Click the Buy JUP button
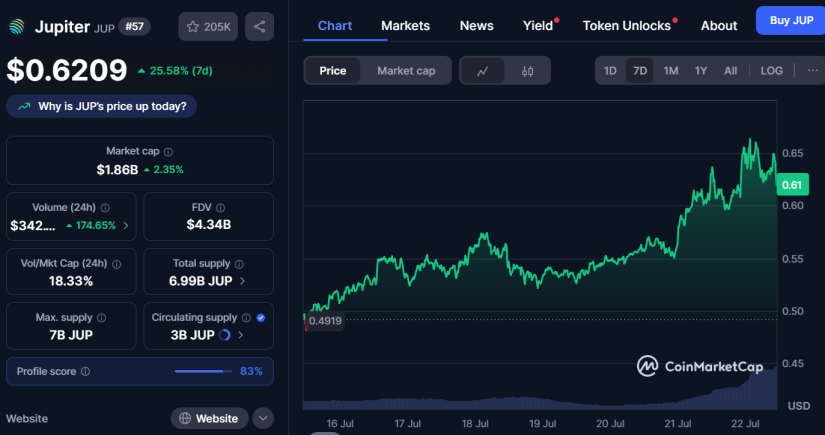This screenshot has width=825, height=435. pos(791,21)
